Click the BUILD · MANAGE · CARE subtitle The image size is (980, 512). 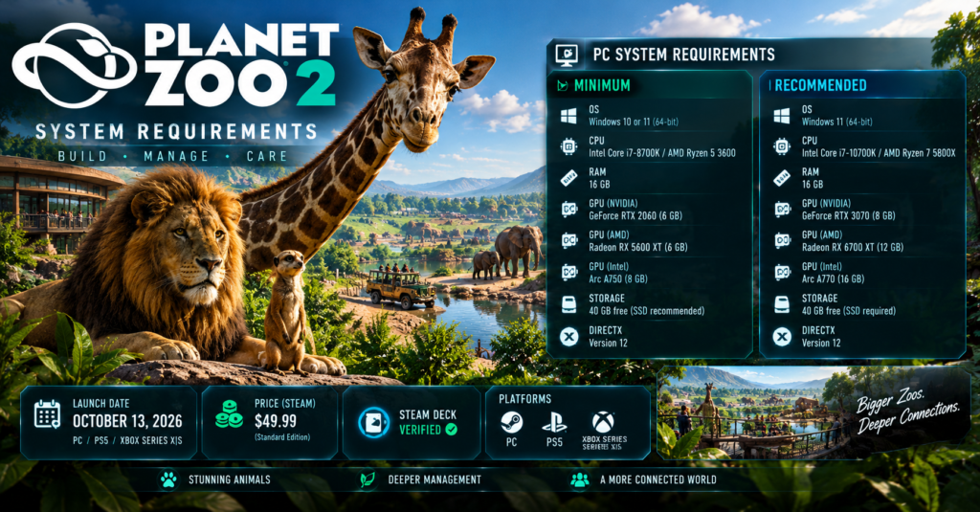coord(172,156)
